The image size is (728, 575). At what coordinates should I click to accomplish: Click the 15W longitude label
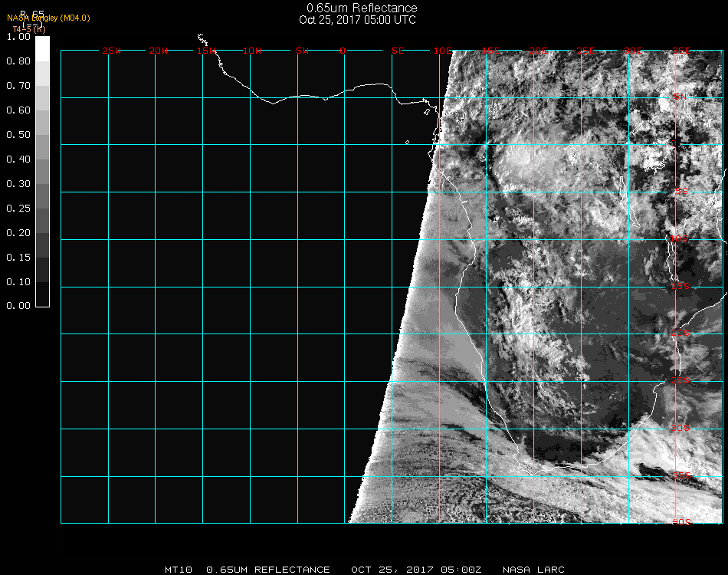206,51
